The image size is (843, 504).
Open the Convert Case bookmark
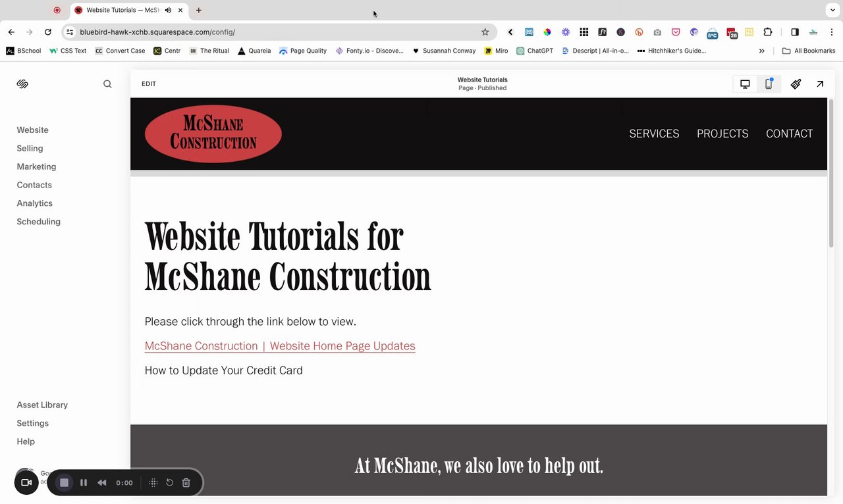120,51
